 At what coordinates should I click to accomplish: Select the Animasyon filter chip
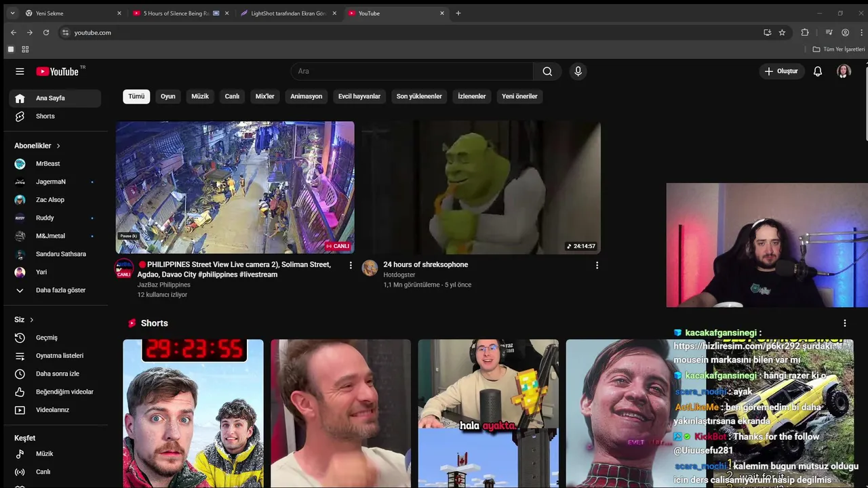tap(307, 96)
